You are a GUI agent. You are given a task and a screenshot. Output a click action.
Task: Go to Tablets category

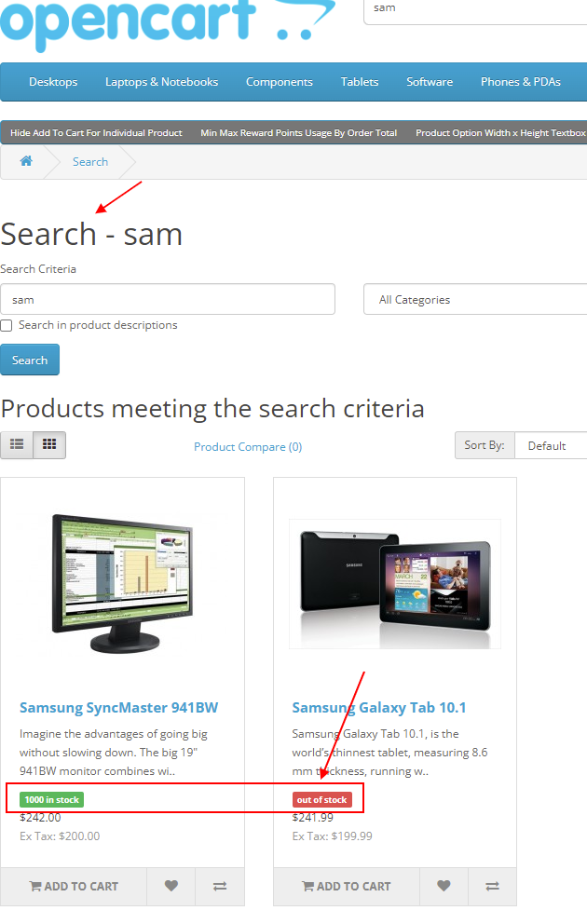coord(360,82)
